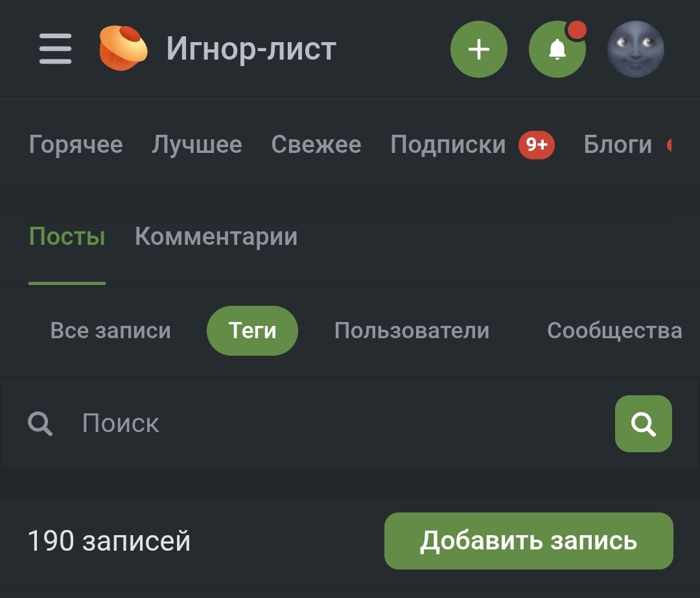Filter ignore list by Сообщества

[614, 331]
